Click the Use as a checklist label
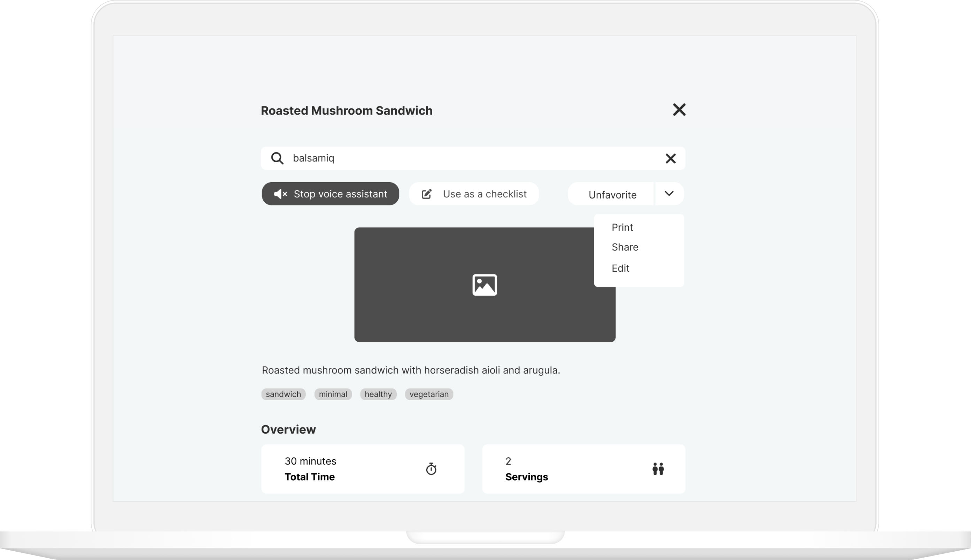The height and width of the screenshot is (560, 971). click(484, 194)
